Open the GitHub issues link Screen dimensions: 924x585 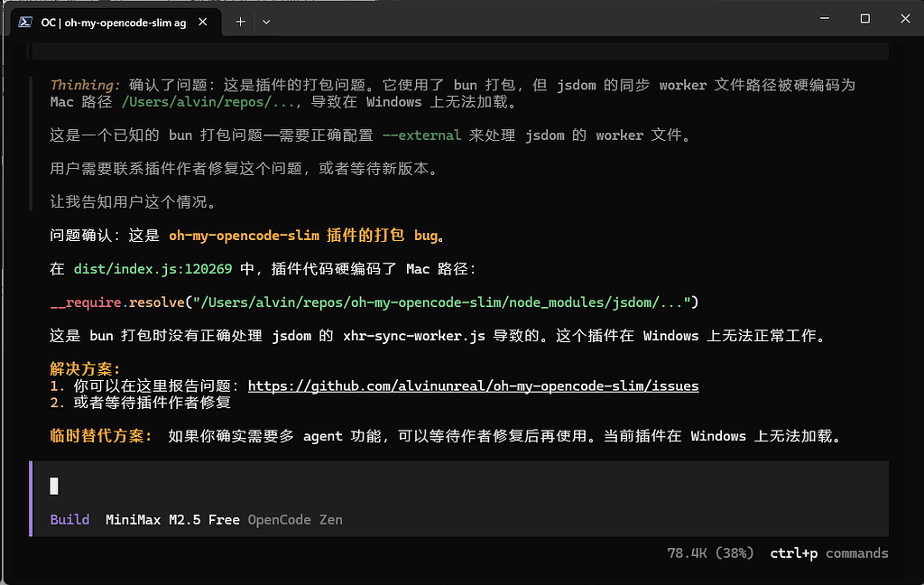(x=473, y=385)
